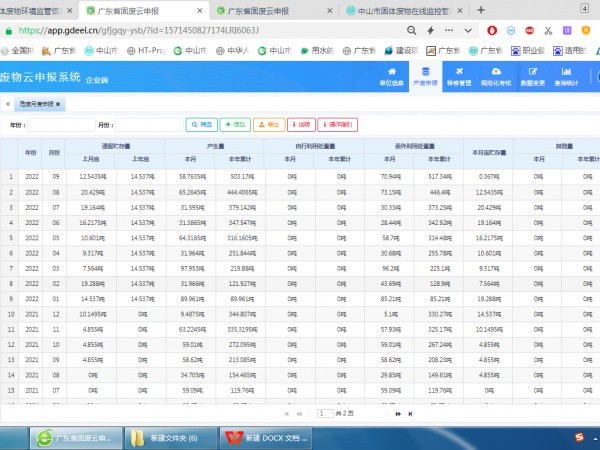Select the cell showing 58.7635吨
Screen dimensions: 600x450
192,177
